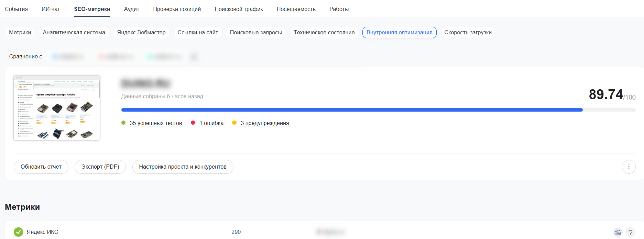Open the События tab

(x=16, y=9)
